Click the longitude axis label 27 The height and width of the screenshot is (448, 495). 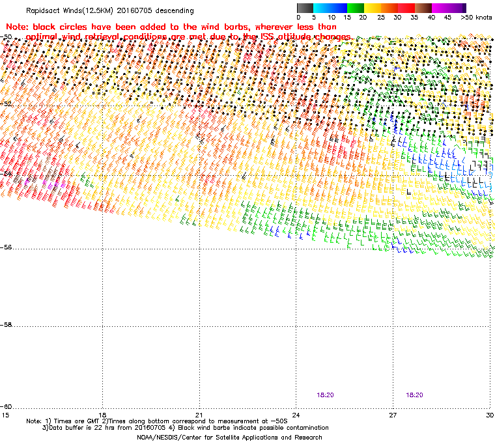[x=393, y=415]
